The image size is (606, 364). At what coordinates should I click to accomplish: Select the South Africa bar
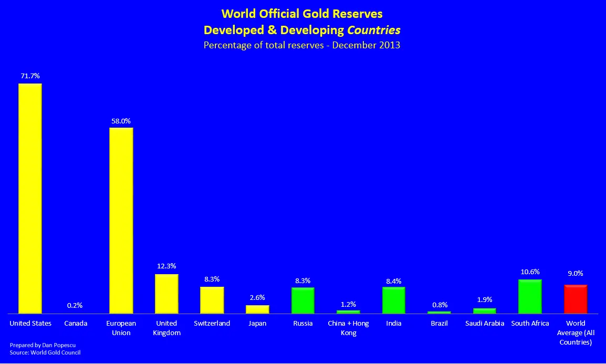[x=530, y=296]
